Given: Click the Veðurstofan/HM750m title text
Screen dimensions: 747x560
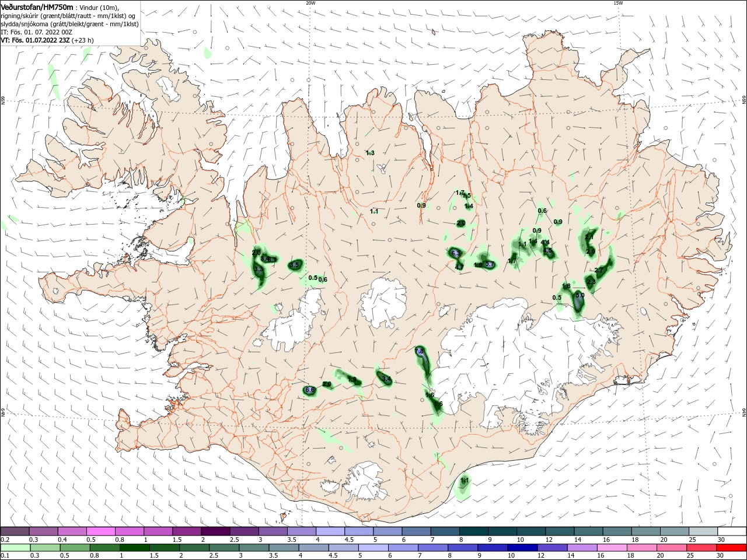Looking at the screenshot, I should [x=37, y=7].
